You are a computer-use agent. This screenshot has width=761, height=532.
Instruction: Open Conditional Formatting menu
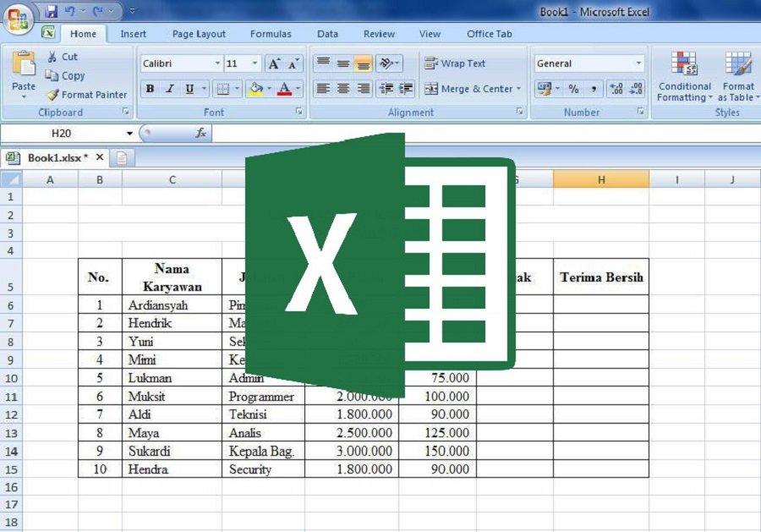(684, 77)
